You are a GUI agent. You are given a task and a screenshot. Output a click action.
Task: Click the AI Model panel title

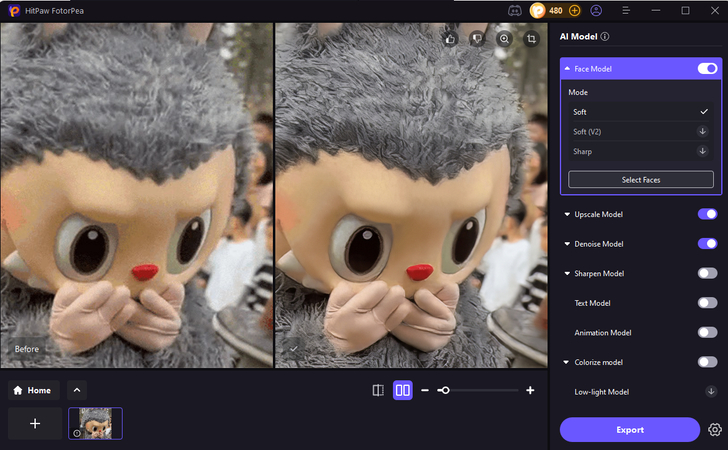(x=578, y=37)
